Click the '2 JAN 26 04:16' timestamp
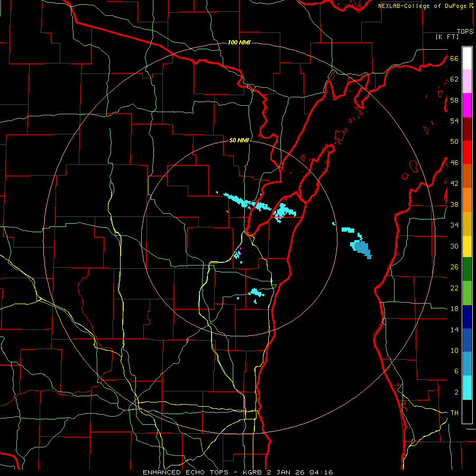The width and height of the screenshot is (476, 476). [300, 472]
